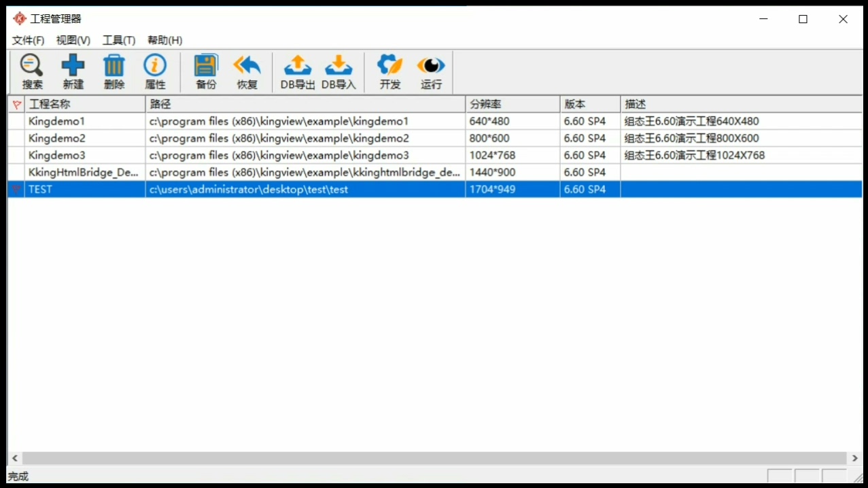Click the 运行 run eye icon

click(431, 72)
